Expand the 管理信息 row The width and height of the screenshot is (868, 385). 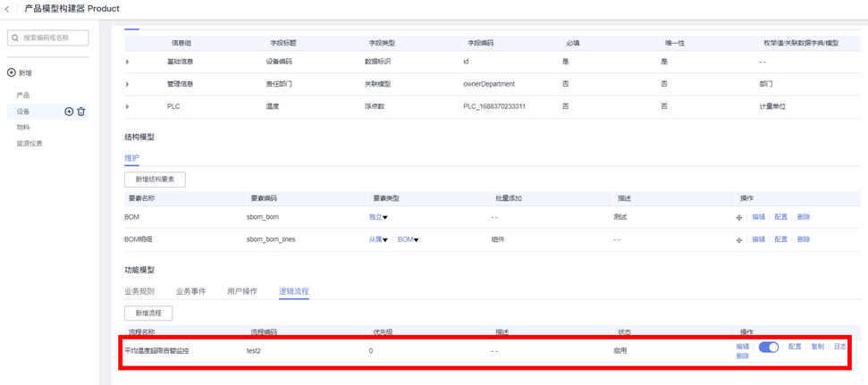[x=127, y=84]
